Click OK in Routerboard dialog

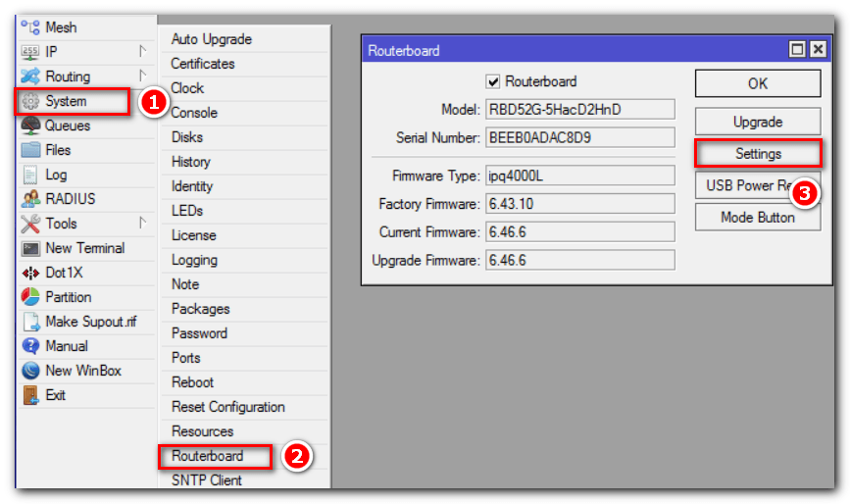758,84
